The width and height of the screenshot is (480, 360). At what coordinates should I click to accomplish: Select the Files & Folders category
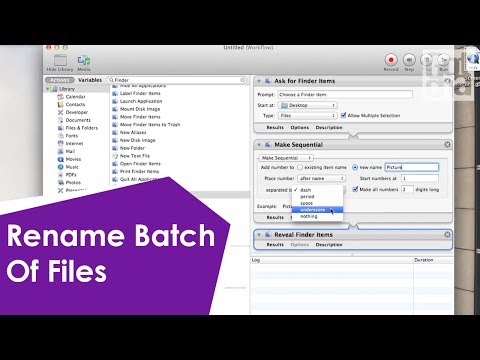point(82,128)
